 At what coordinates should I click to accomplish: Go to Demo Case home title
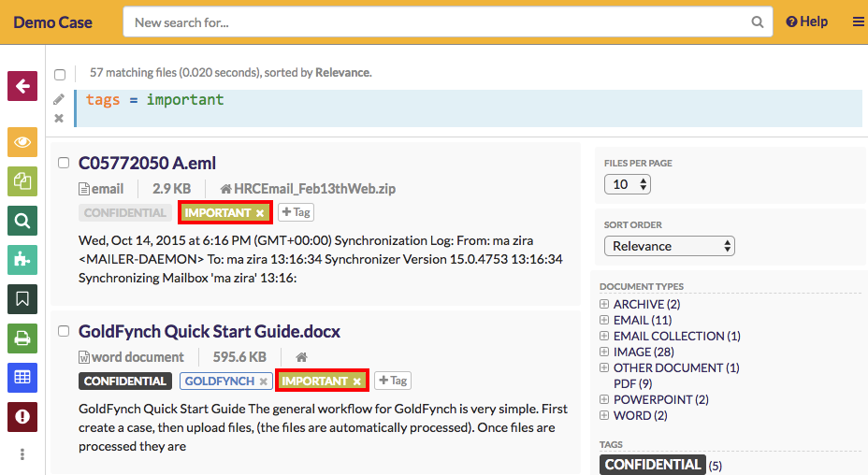(x=52, y=22)
